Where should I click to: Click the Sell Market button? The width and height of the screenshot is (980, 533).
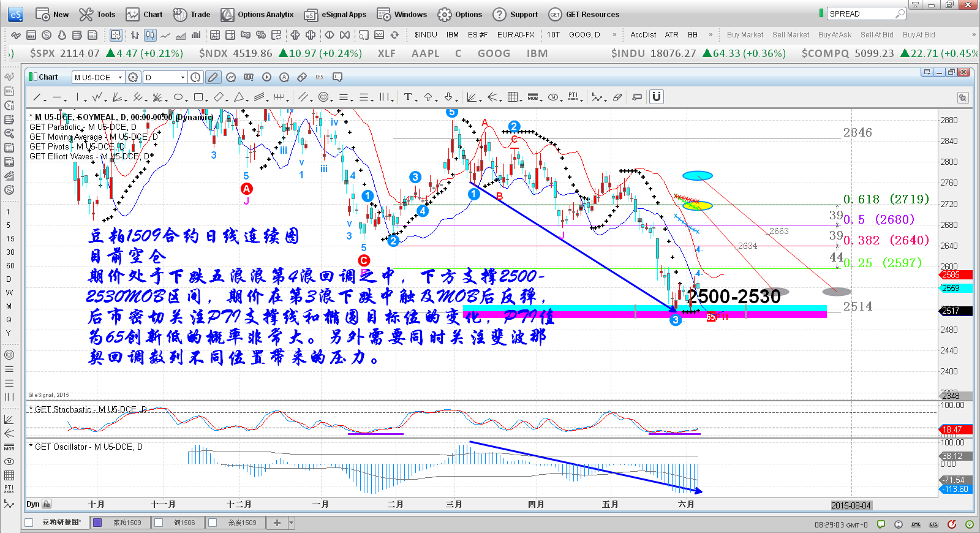pos(791,35)
